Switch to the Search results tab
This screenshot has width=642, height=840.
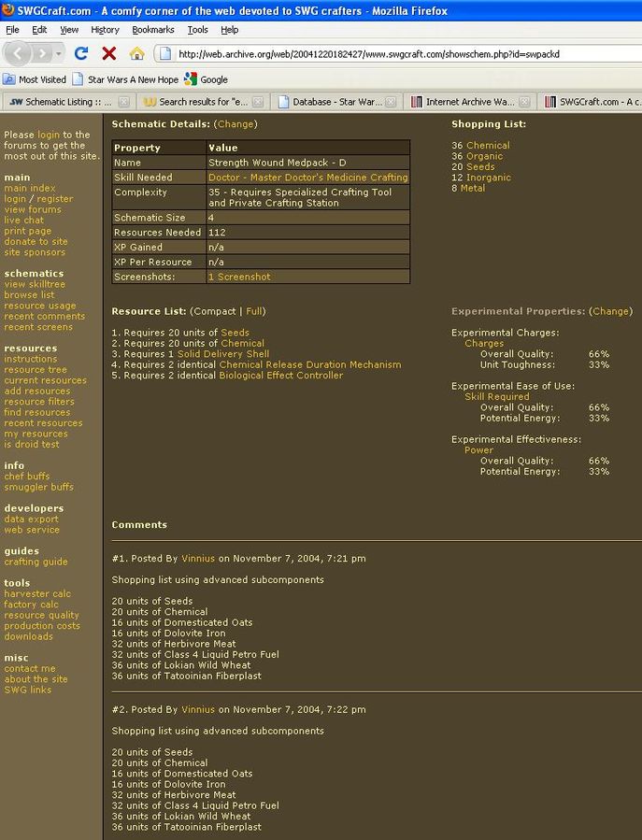click(x=199, y=102)
